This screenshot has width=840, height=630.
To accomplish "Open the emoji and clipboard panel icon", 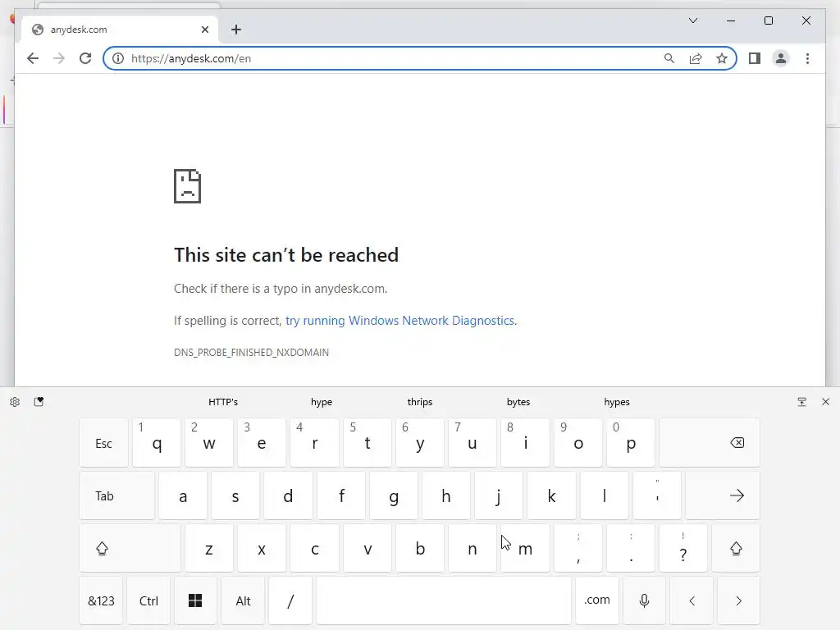I will (x=39, y=402).
